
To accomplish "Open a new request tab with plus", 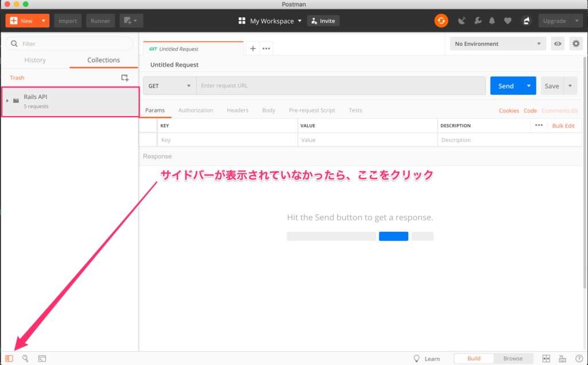I will click(x=253, y=49).
